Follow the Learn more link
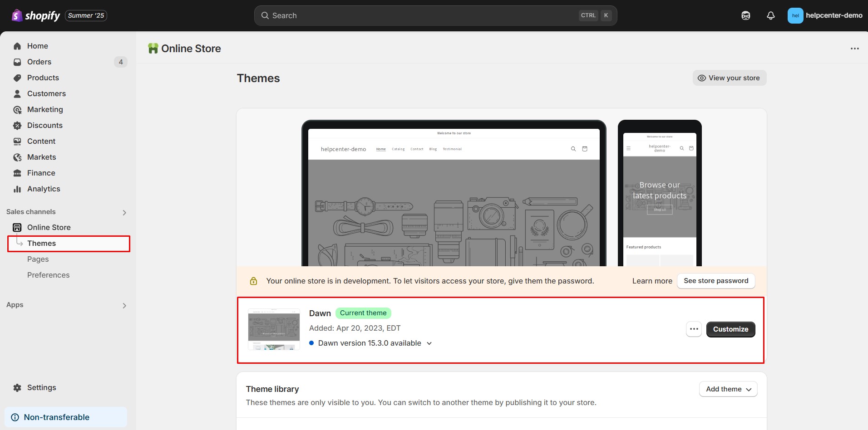 click(652, 281)
